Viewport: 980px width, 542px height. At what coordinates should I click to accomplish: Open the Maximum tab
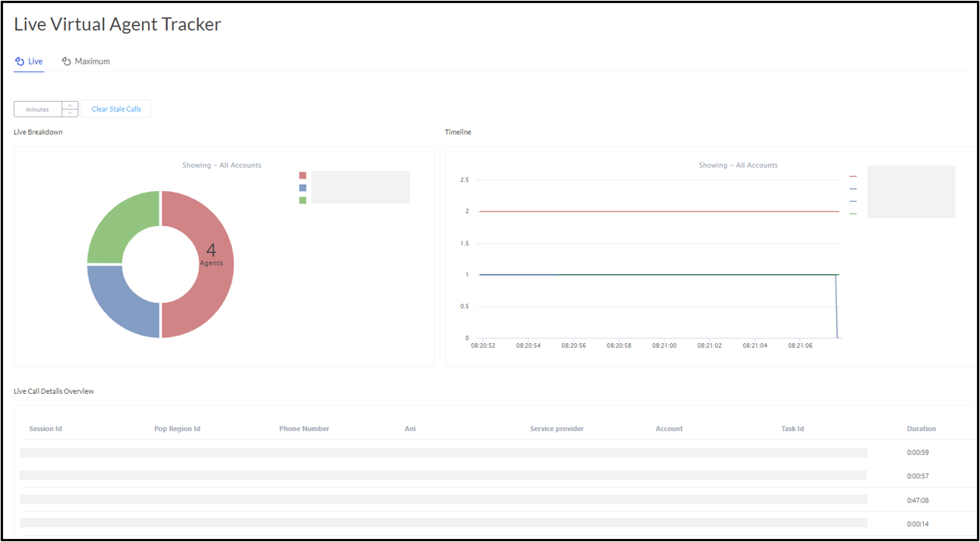click(85, 61)
